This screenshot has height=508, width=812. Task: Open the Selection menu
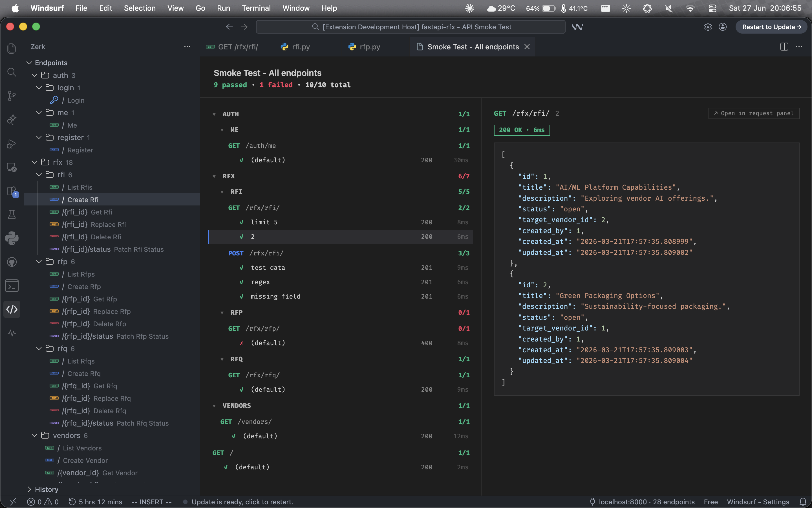(x=140, y=8)
